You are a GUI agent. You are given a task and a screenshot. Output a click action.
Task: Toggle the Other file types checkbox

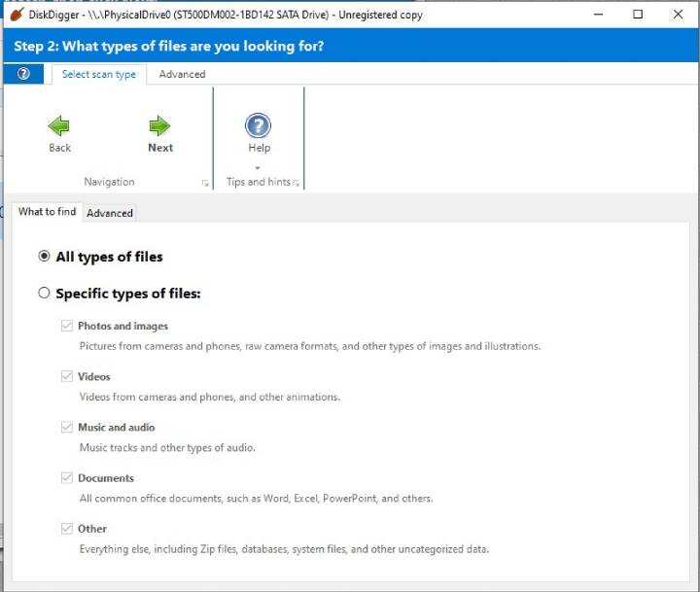tap(67, 529)
